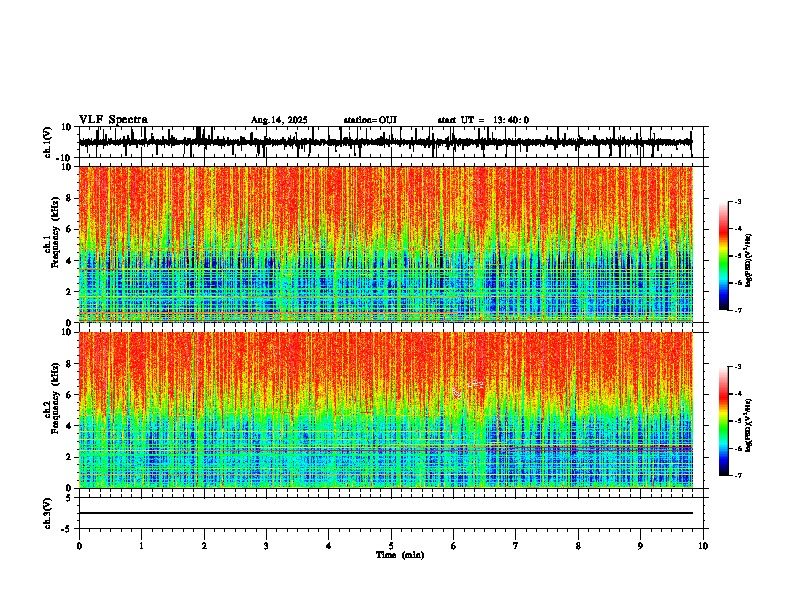Click the ch.1 "Frequency (kHz)" axis label

(x=55, y=233)
